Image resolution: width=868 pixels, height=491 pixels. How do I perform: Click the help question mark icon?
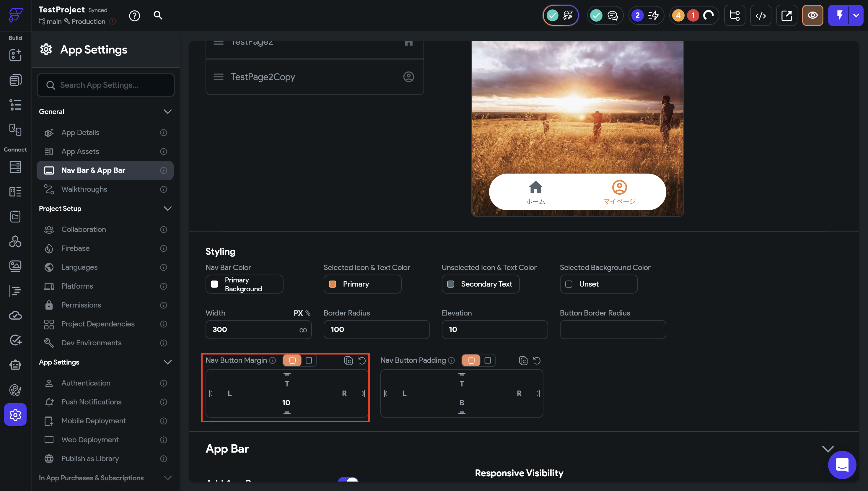(x=134, y=16)
